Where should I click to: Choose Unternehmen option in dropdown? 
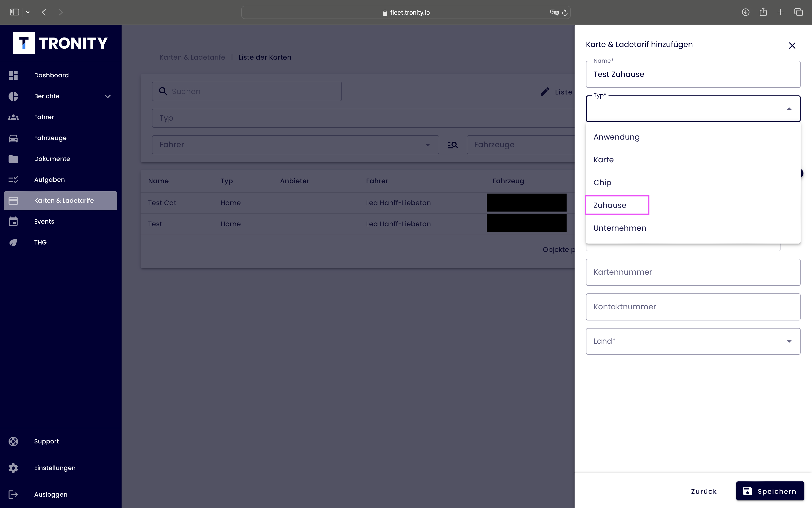coord(619,228)
